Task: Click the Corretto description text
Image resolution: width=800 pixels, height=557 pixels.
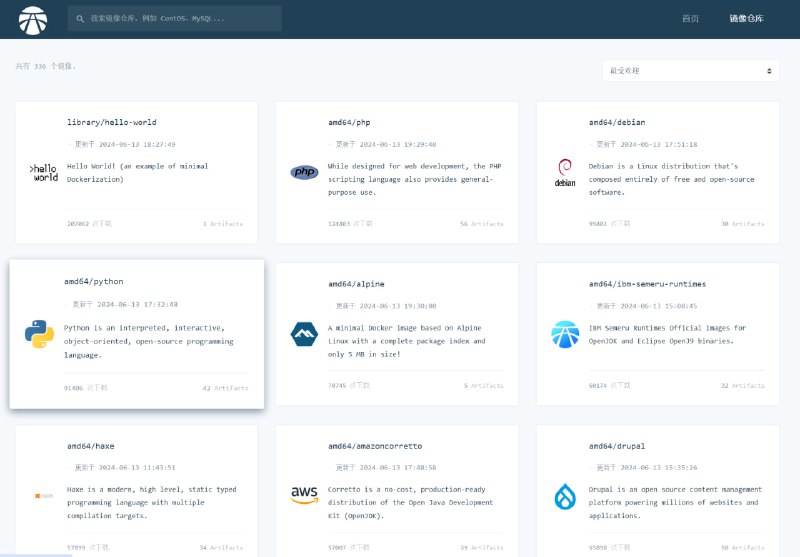Action: click(411, 502)
